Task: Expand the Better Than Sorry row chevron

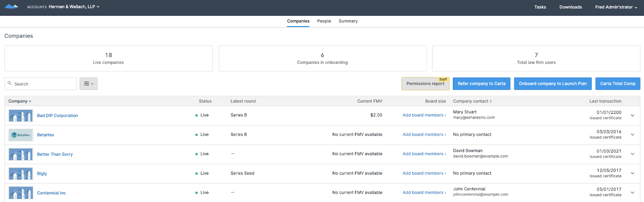Action: coord(632,154)
